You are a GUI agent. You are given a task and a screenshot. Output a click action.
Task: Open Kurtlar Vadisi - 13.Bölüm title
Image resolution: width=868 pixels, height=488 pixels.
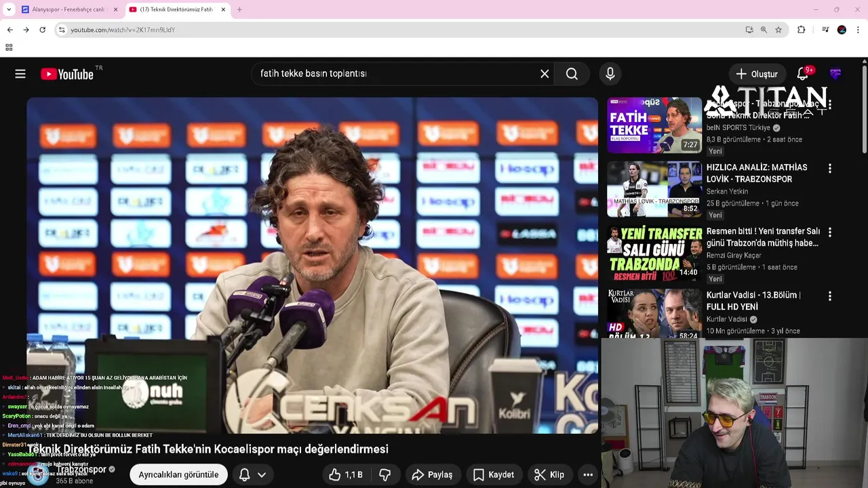(753, 300)
